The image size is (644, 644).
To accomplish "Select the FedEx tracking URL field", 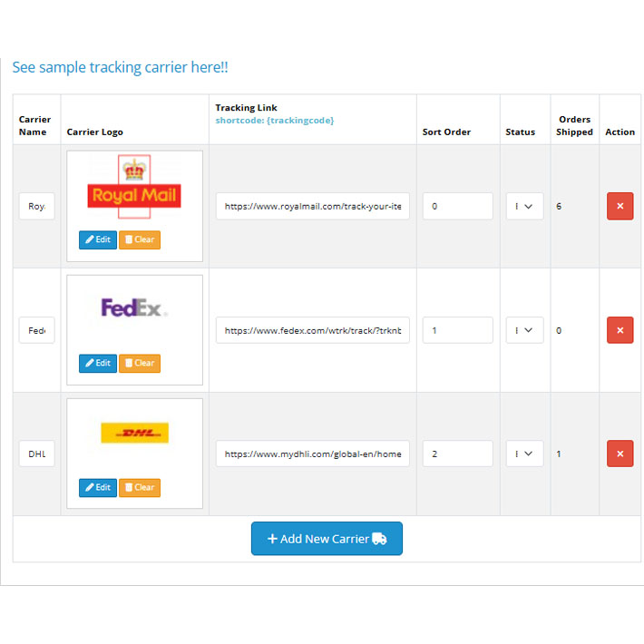I will (313, 330).
